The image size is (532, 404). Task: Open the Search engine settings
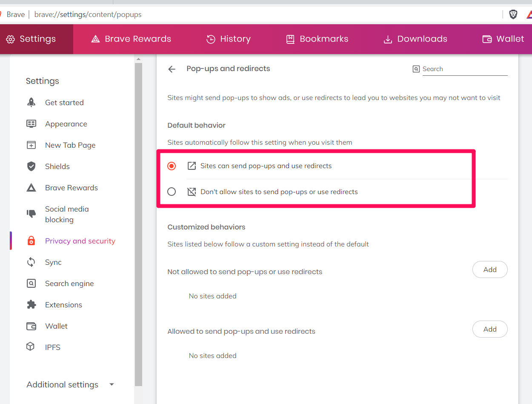[69, 284]
